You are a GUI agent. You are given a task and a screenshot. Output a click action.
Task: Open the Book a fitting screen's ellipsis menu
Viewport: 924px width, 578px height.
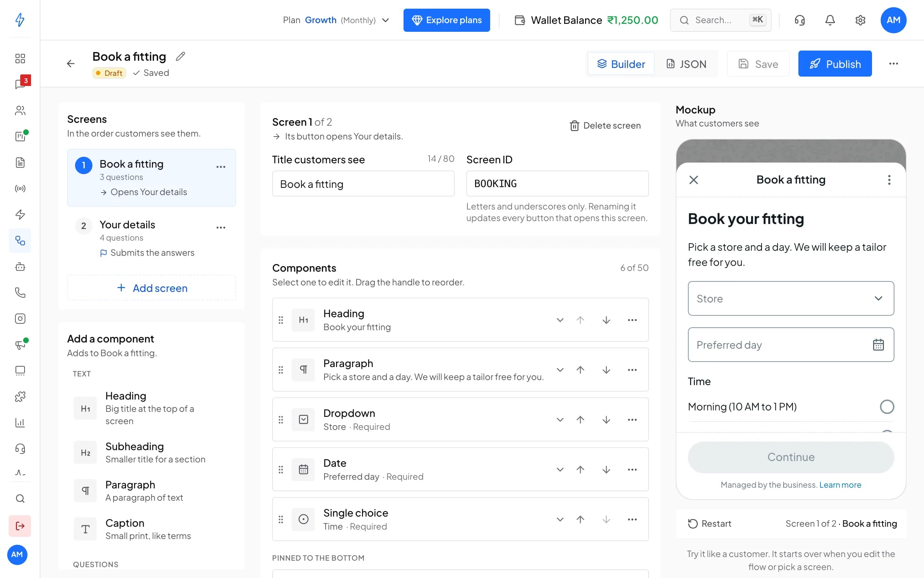pos(221,167)
